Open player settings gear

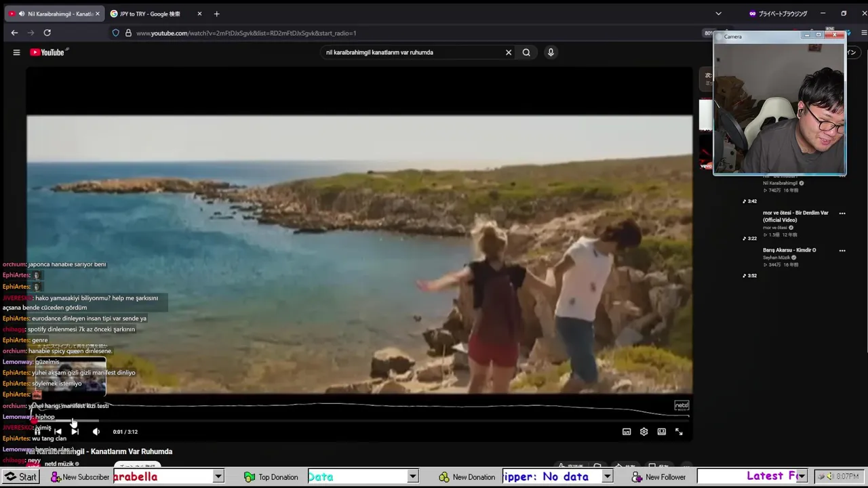point(644,432)
